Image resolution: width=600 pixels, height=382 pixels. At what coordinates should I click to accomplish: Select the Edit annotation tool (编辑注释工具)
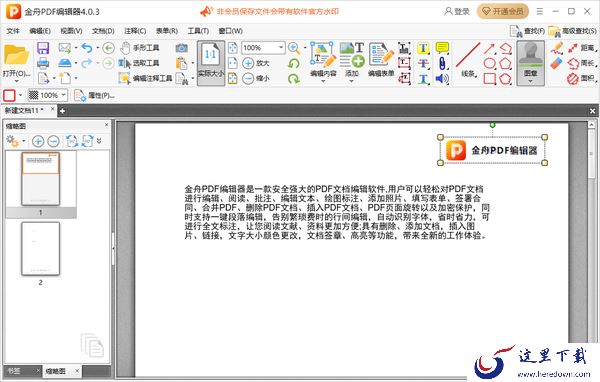click(145, 78)
